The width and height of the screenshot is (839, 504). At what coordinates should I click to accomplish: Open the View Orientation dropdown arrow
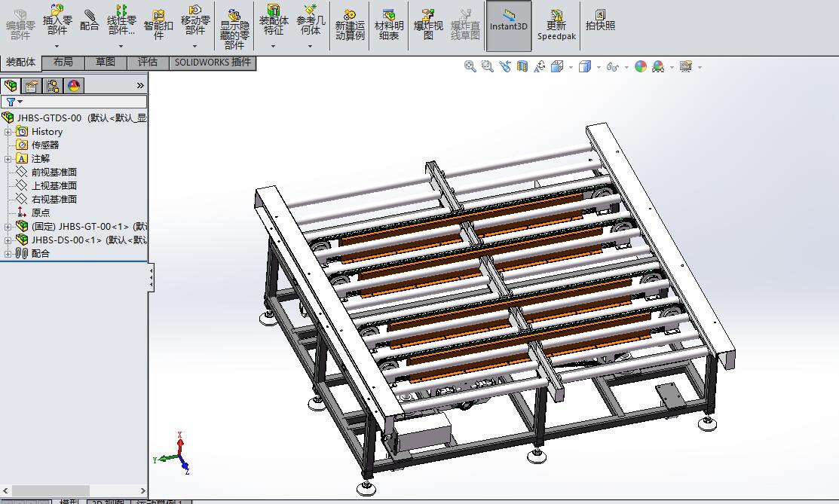pyautogui.click(x=571, y=67)
